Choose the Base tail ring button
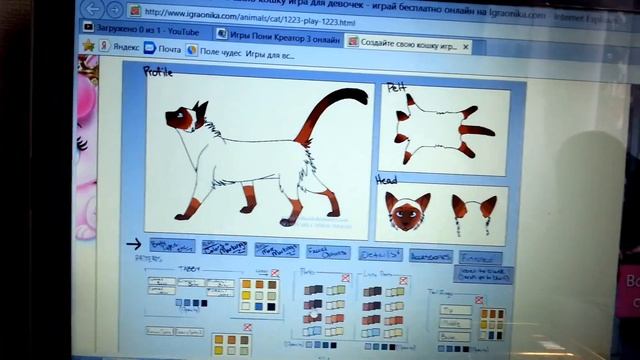The width and height of the screenshot is (640, 360). pos(454,337)
